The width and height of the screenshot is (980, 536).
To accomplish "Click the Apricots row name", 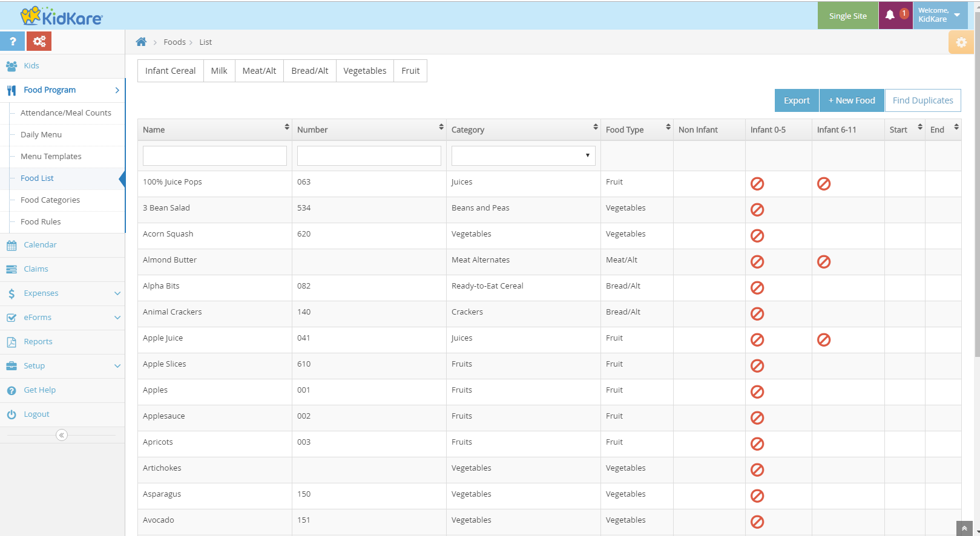I will tap(158, 442).
